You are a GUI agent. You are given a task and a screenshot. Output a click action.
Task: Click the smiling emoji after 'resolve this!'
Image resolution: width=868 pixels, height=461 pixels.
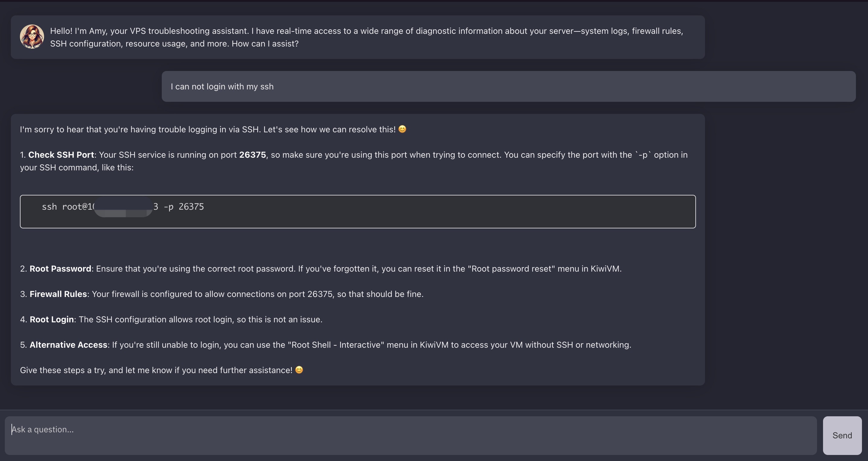pos(402,129)
